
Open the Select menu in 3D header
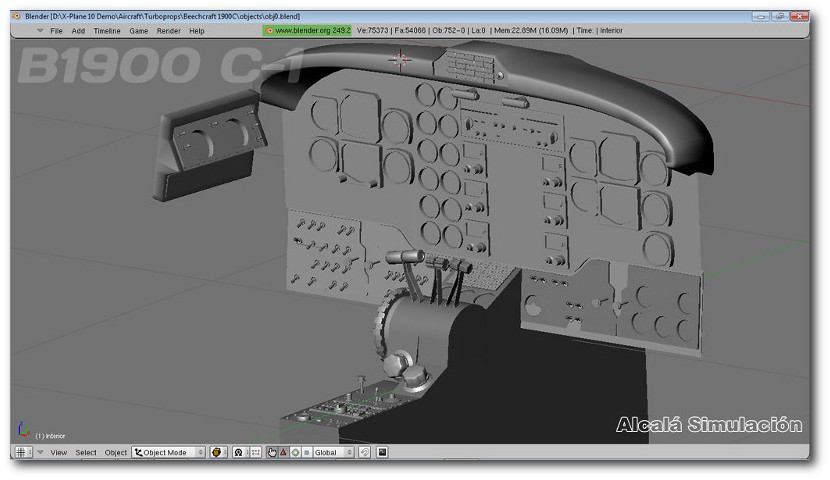[86, 452]
